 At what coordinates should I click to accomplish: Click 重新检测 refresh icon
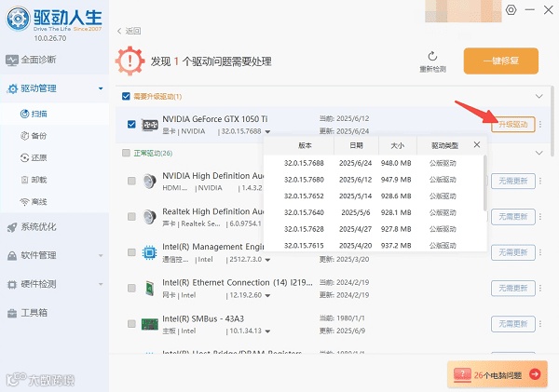coord(432,56)
